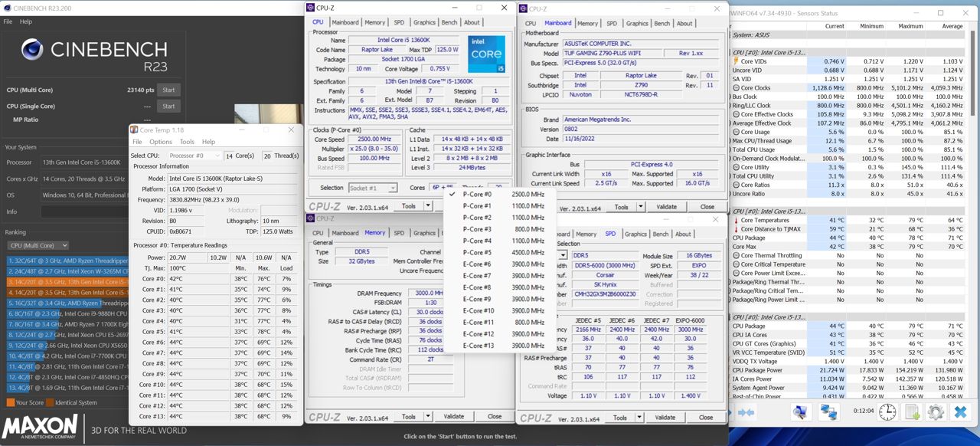Click the Core Distance to TJMAX thermometer icon

pyautogui.click(x=736, y=229)
